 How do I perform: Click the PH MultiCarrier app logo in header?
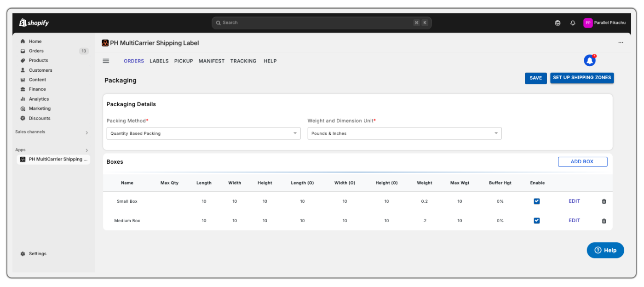click(x=105, y=43)
